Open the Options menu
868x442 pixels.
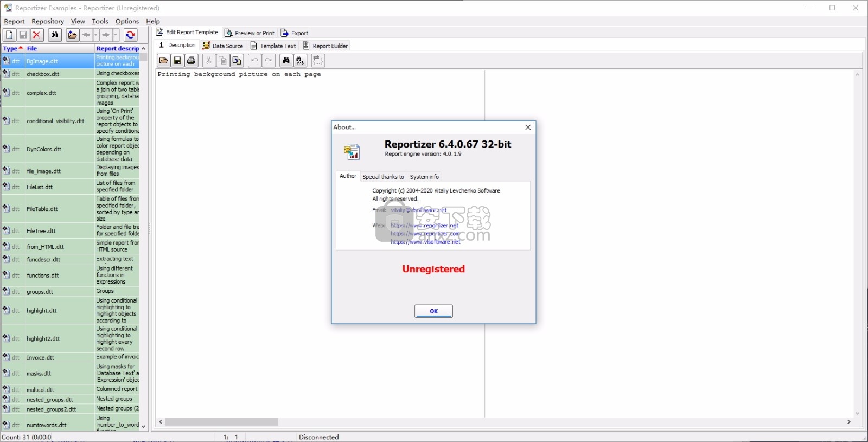[127, 21]
